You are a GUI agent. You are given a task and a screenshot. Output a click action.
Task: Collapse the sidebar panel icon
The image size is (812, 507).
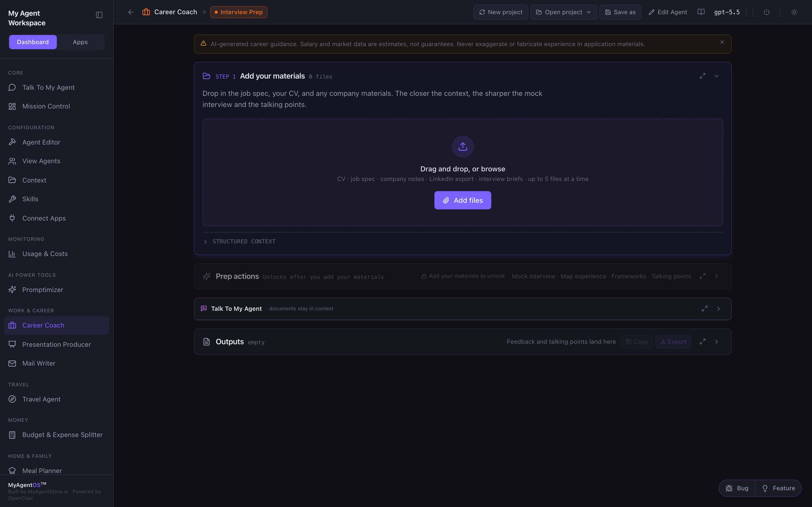[99, 15]
